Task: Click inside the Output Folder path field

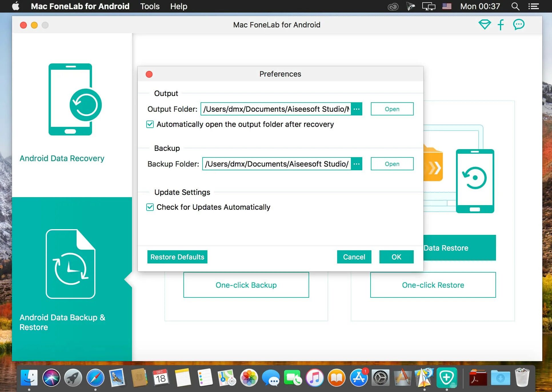Action: point(276,109)
